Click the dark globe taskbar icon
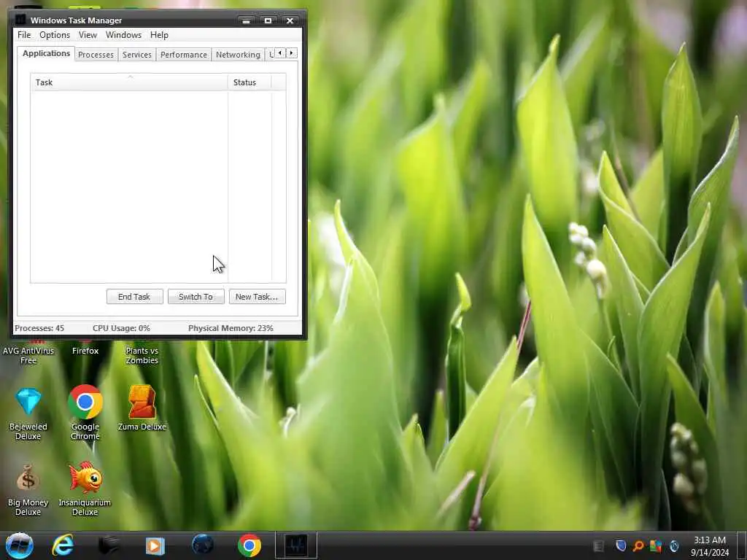 tap(203, 545)
